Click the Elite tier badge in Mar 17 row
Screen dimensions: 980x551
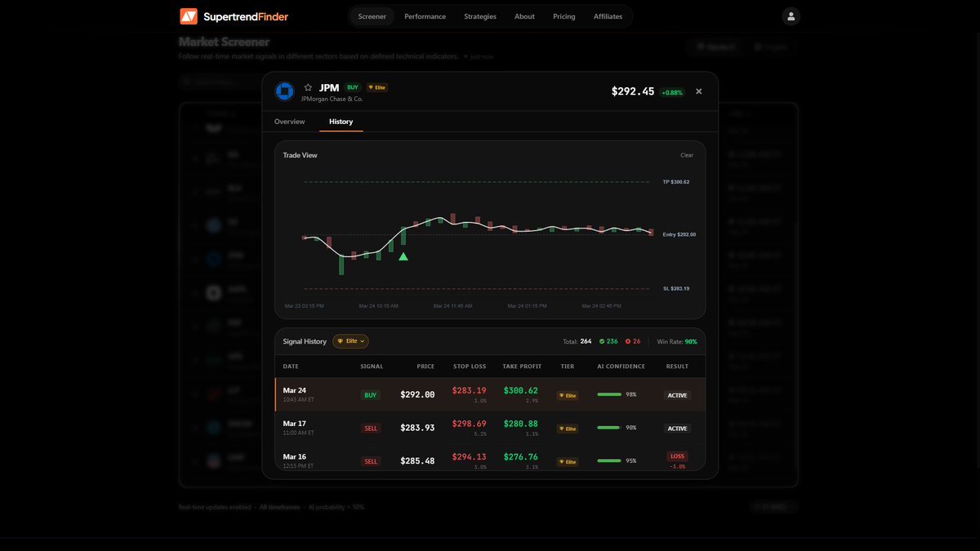567,429
